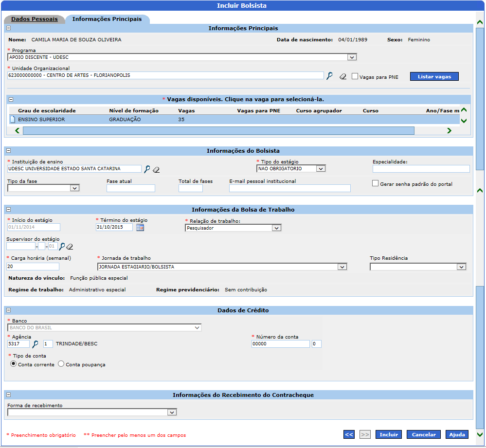Click search icon beside Unidade Organizacional field
Screen dimensions: 486x448
click(x=329, y=76)
